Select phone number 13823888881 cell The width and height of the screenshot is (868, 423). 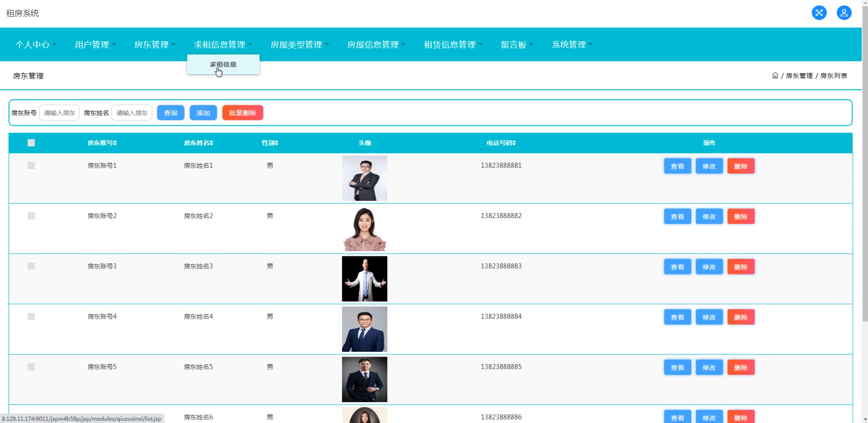coord(501,166)
